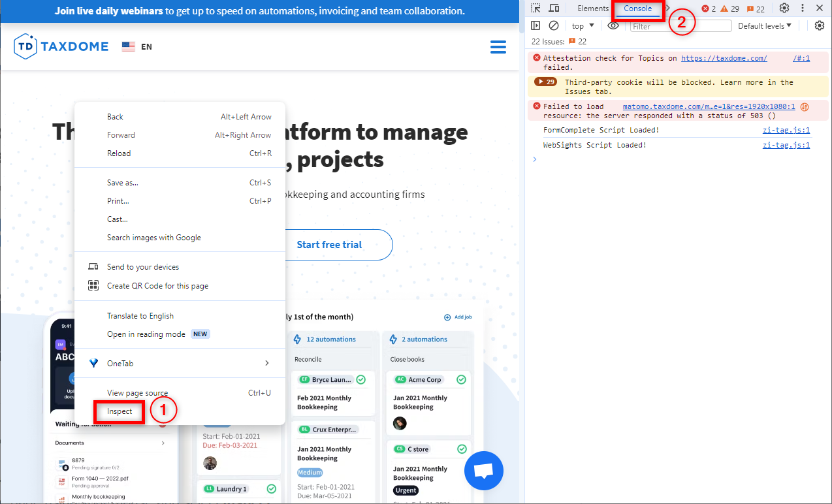Open the TaxDome hamburger menu
832x504 pixels.
(x=498, y=47)
